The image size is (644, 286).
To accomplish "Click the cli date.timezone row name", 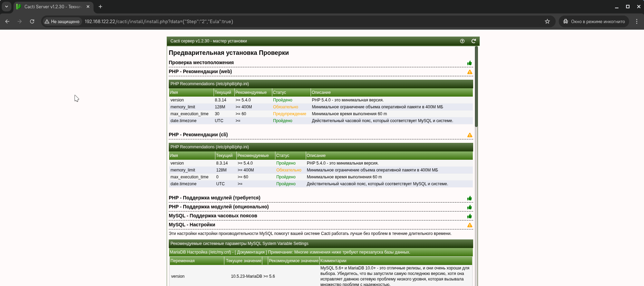I will (183, 184).
